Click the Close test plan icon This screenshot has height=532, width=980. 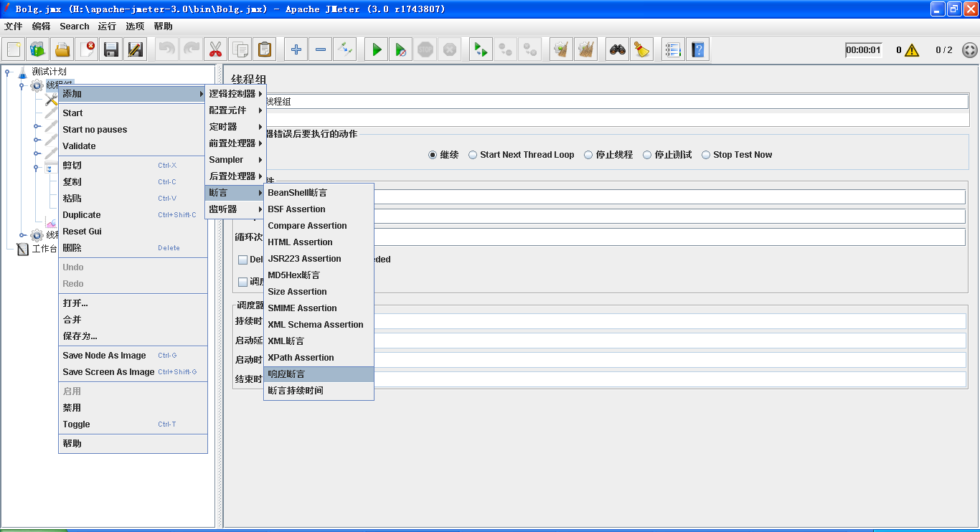pyautogui.click(x=87, y=49)
